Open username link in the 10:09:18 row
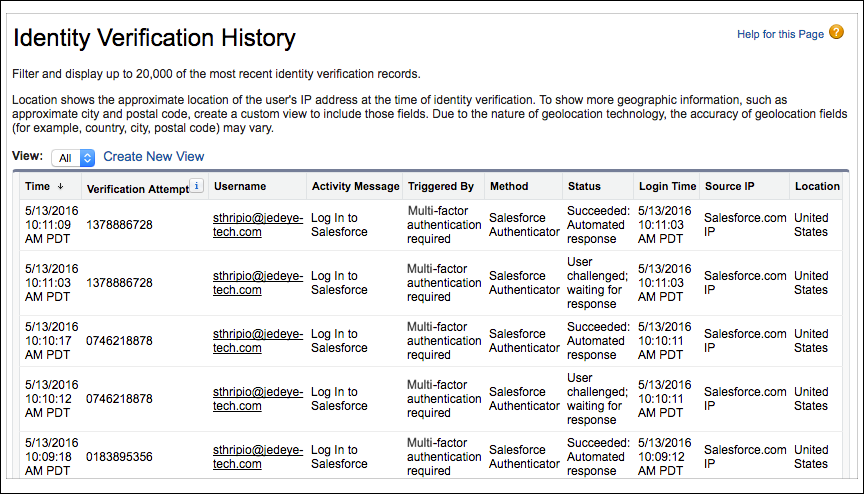 click(258, 457)
